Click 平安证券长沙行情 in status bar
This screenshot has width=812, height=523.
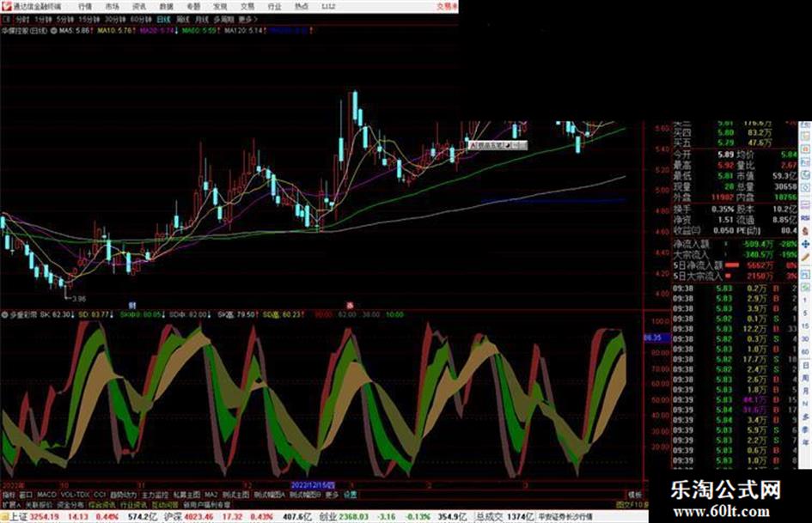click(565, 517)
